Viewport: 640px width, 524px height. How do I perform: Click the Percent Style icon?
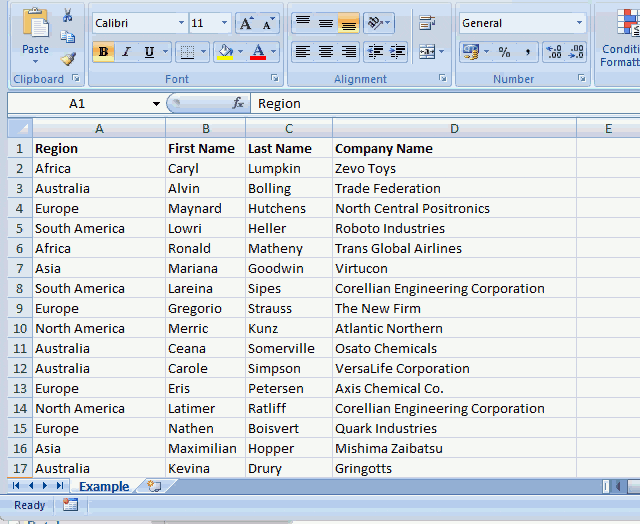click(x=504, y=52)
